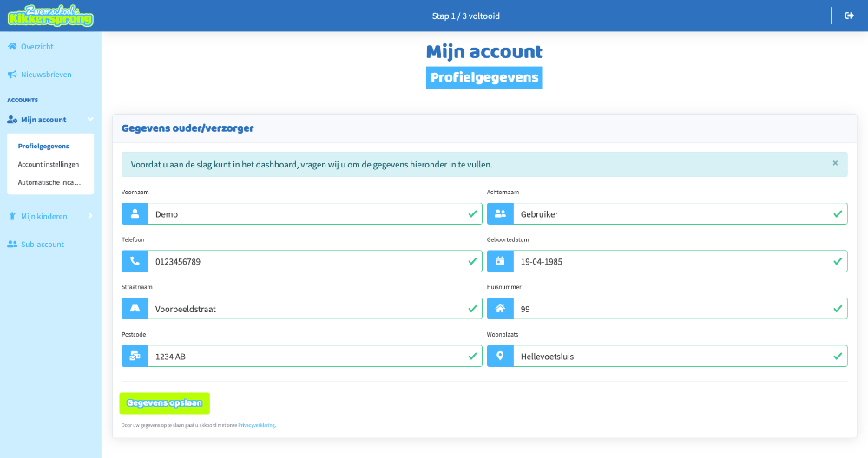The width and height of the screenshot is (868, 458).
Task: Click the phone icon beside Telefoon field
Action: [135, 261]
